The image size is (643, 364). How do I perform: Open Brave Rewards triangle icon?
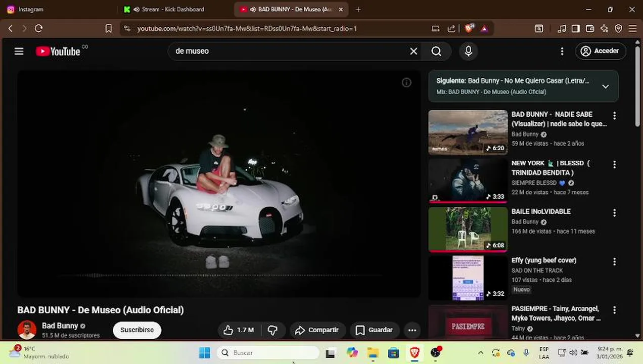(484, 29)
